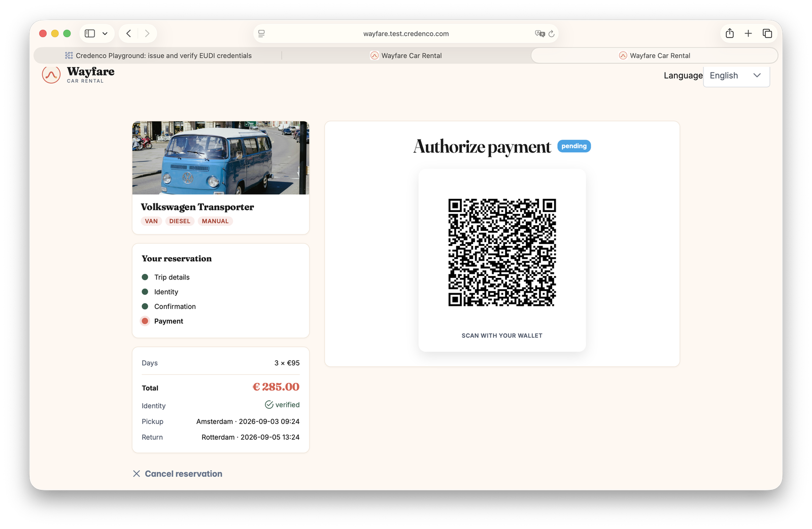Viewport: 812px width, 529px height.
Task: Select the Identity reservation step
Action: pos(160,292)
